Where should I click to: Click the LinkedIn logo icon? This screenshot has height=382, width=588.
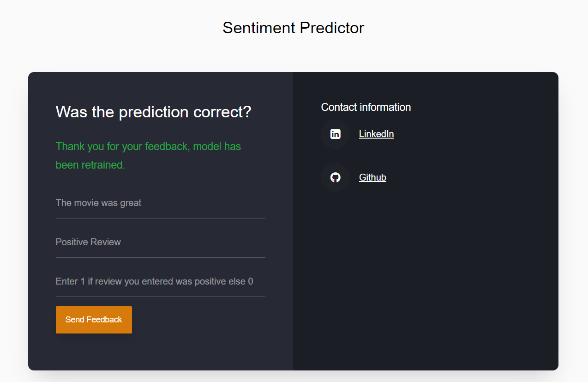(x=336, y=134)
